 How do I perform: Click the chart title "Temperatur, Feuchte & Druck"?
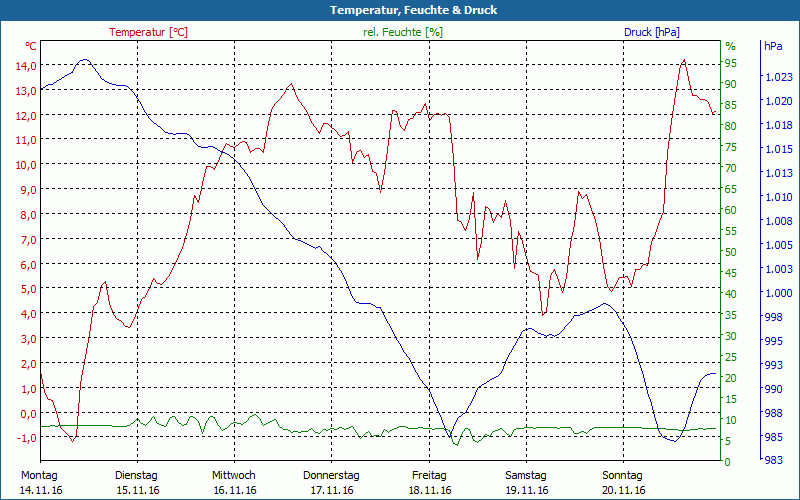pyautogui.click(x=399, y=10)
